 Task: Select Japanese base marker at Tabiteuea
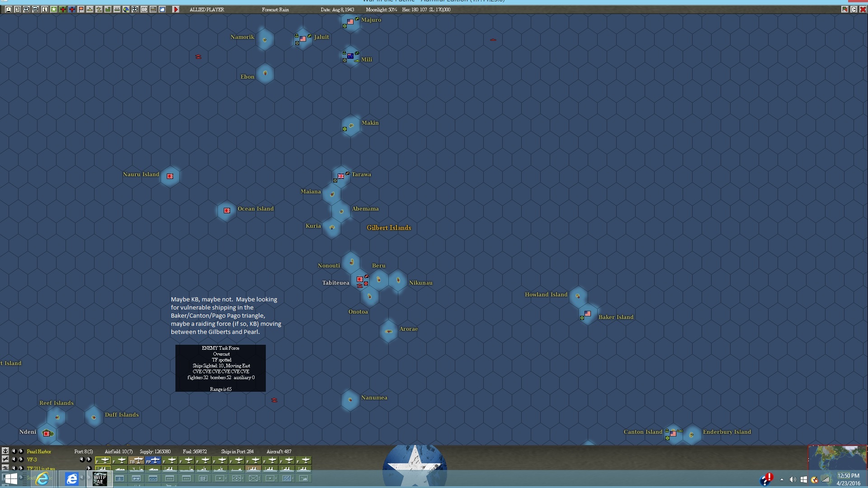pos(360,279)
